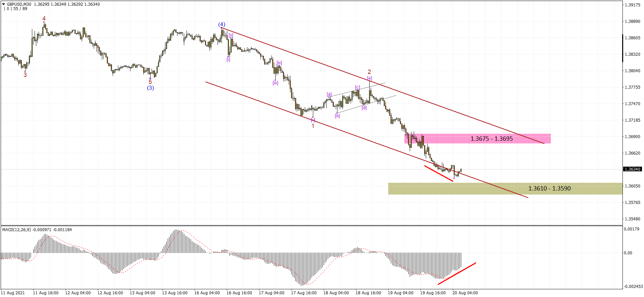The image size is (644, 297).
Task: Click the 12 Aug 04:00 time label
Action: point(78,293)
